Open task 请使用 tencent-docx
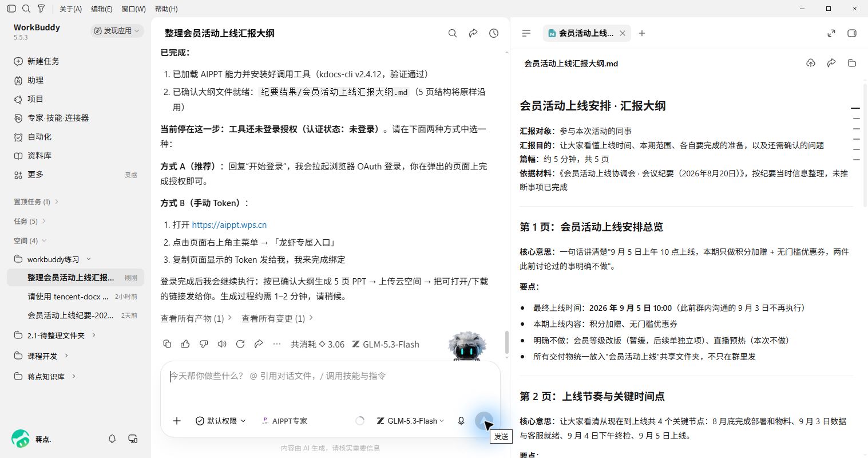 (76, 297)
